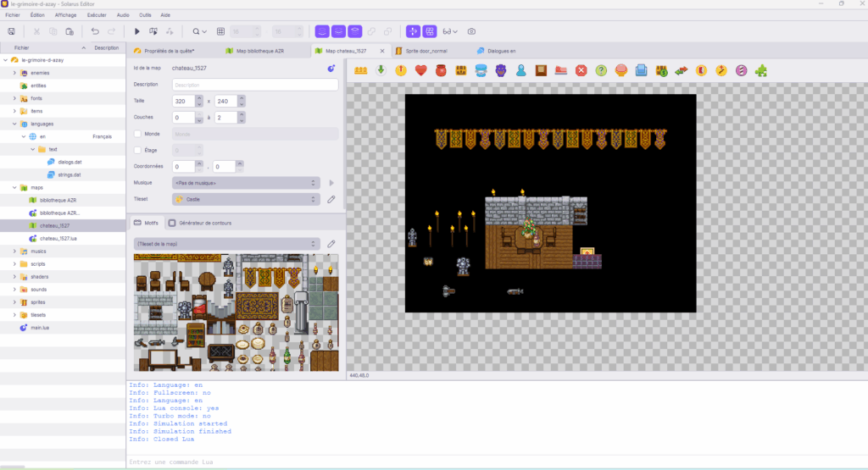Open chateau_1527.lua in the file tree
This screenshot has height=470, width=868.
click(58, 239)
